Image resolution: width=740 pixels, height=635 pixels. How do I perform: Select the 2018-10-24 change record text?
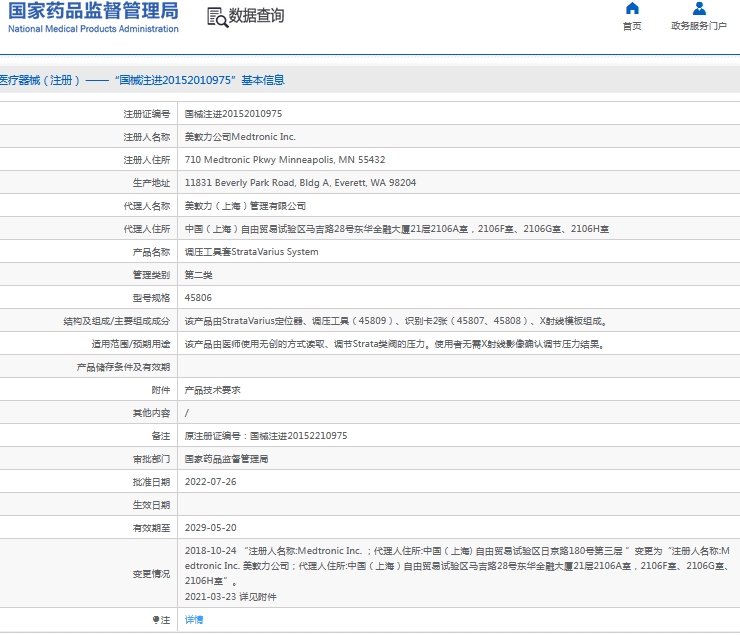[457, 566]
